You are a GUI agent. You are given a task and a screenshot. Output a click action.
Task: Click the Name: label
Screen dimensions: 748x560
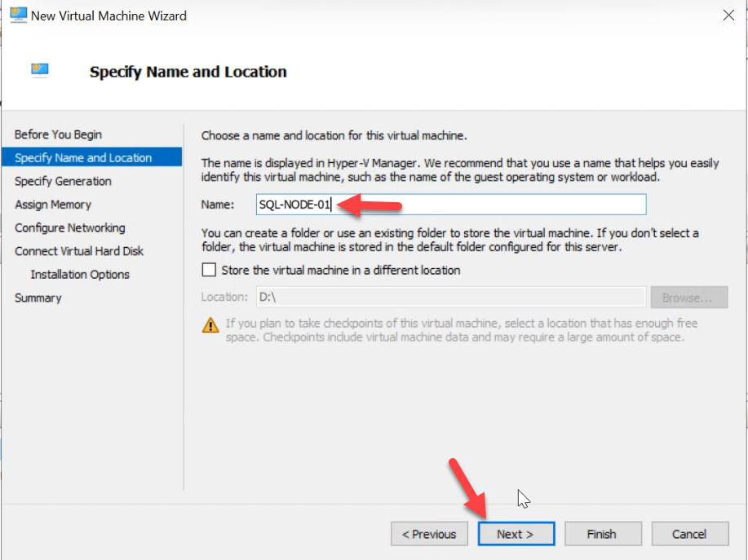click(218, 205)
